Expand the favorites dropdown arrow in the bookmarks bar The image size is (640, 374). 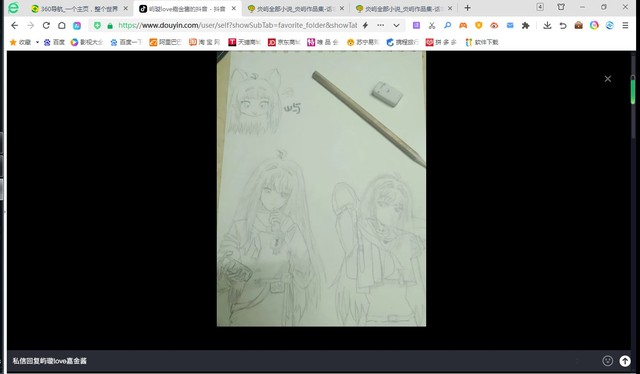[37, 42]
